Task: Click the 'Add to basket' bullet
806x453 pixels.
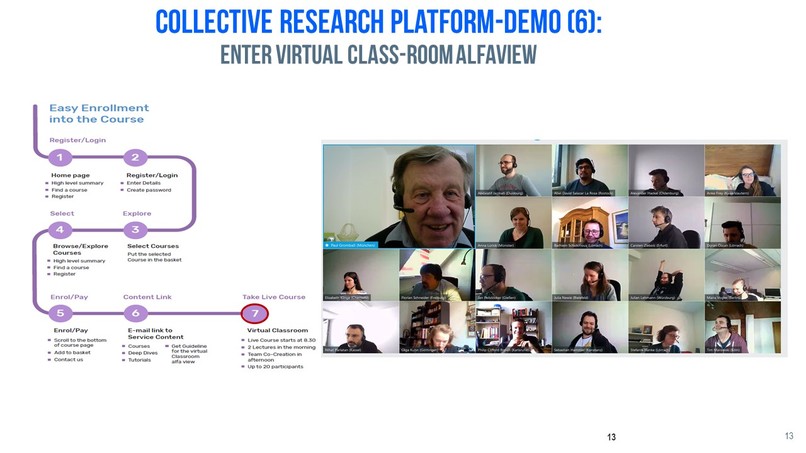Action: [x=72, y=353]
